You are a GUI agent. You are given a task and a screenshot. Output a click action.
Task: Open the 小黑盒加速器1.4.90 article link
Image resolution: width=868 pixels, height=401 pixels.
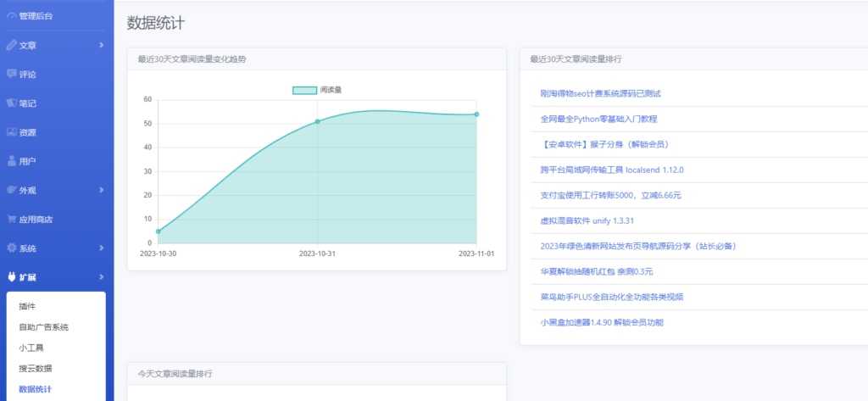tap(602, 323)
